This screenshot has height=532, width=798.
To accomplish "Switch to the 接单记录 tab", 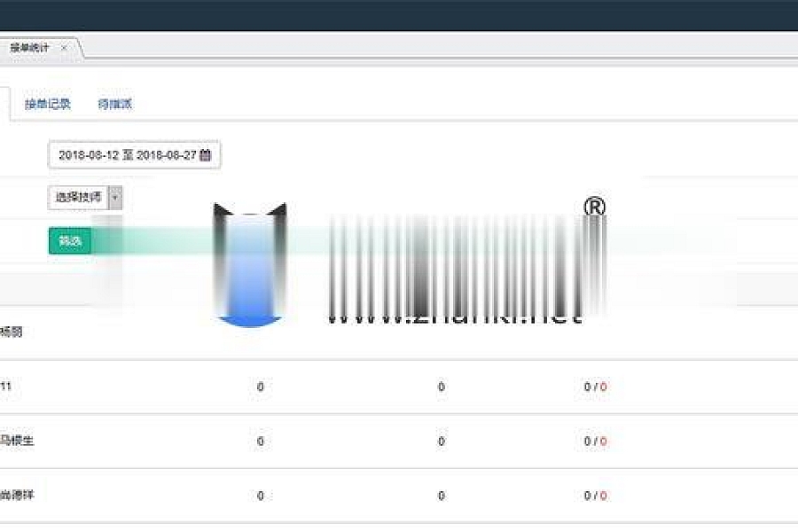I will coord(48,104).
